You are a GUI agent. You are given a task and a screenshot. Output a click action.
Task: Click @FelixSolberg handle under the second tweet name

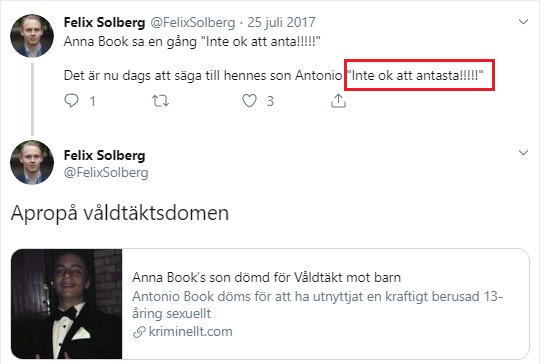(x=106, y=173)
